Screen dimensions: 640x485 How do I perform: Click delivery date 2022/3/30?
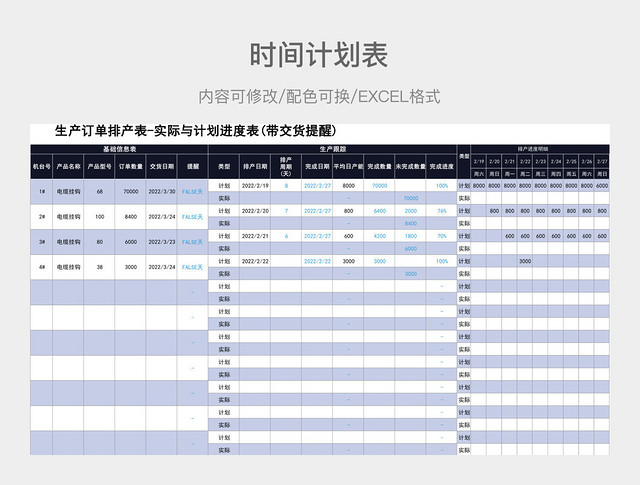click(162, 191)
